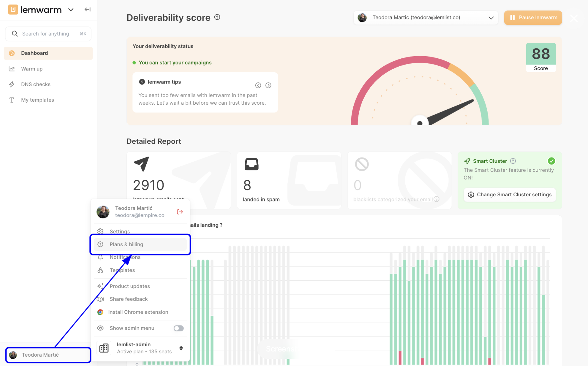This screenshot has height=366, width=588.
Task: Click Change Smart Cluster settings button
Action: 510,195
